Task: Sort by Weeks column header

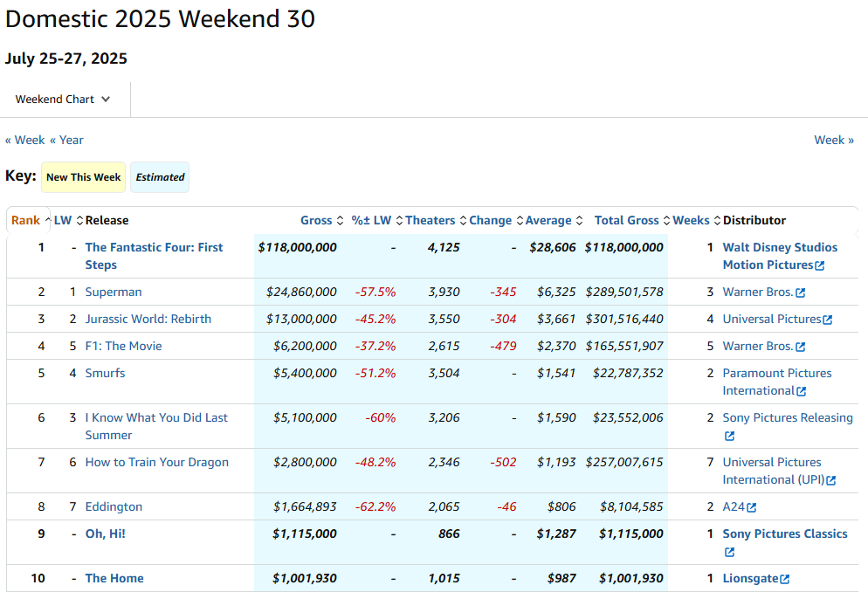Action: point(696,220)
